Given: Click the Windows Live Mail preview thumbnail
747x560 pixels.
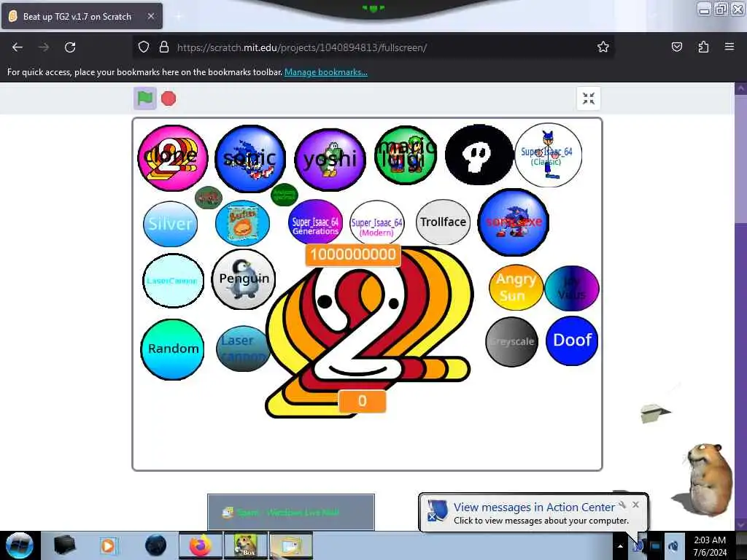Looking at the screenshot, I should 291,512.
